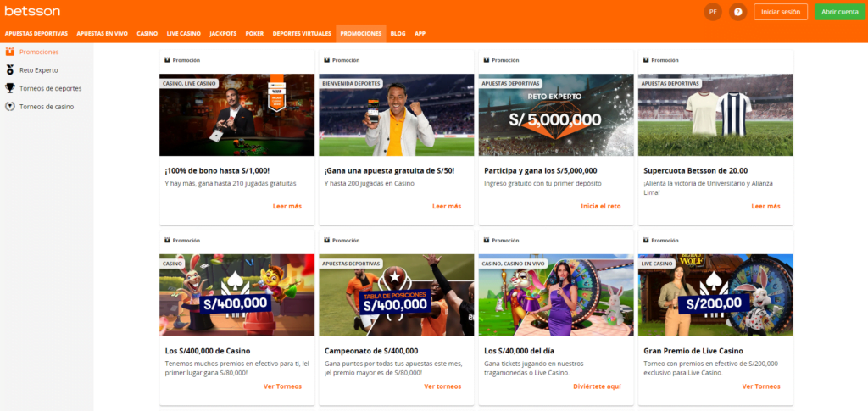Open Apuestas en Vivo menu

[x=103, y=33]
